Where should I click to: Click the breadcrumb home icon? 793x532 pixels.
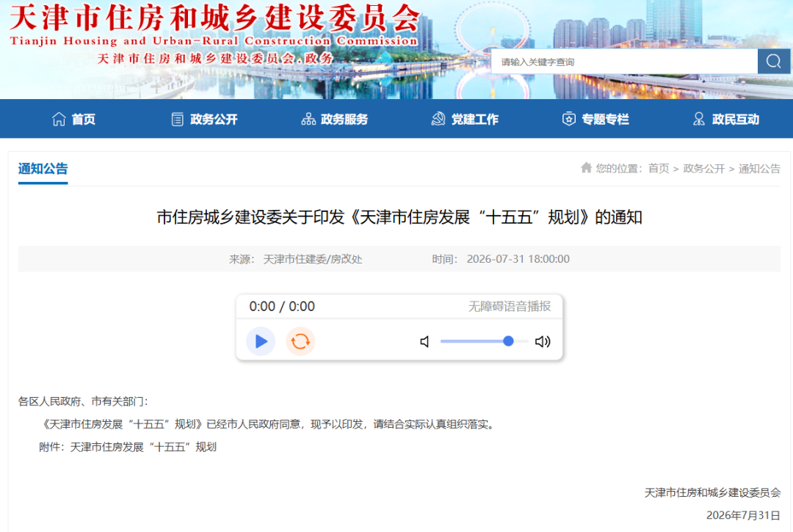(x=586, y=168)
